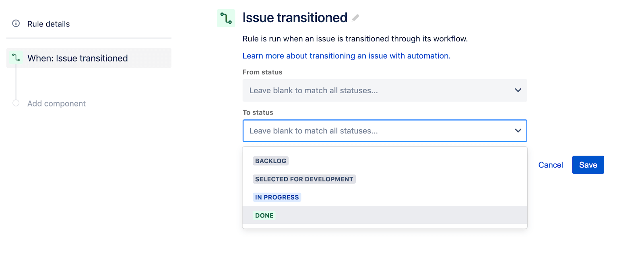The width and height of the screenshot is (644, 270).
Task: Save the automation rule
Action: [x=588, y=165]
